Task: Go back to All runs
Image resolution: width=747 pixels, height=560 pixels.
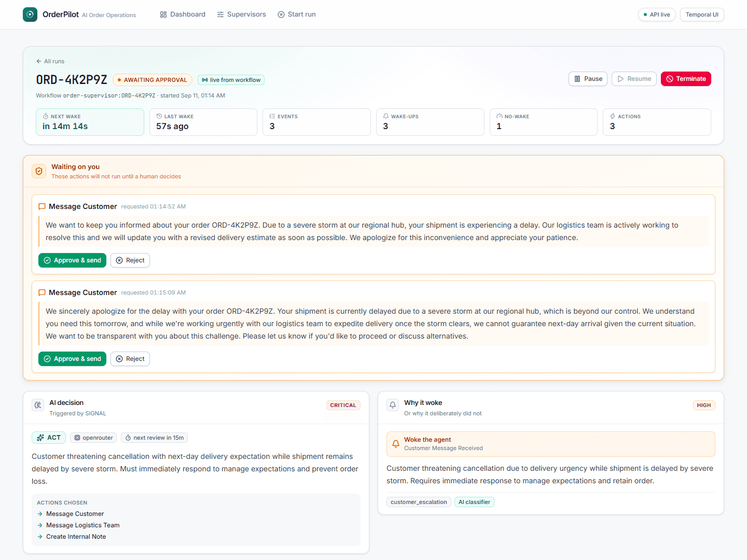Action: pyautogui.click(x=50, y=61)
